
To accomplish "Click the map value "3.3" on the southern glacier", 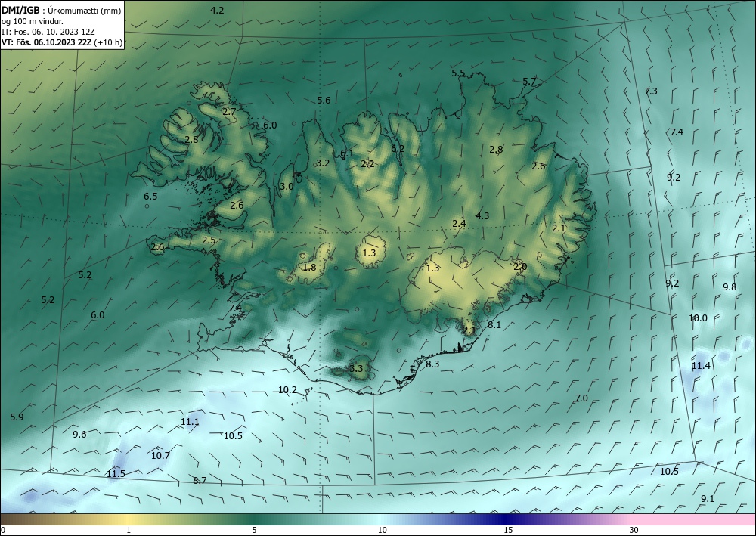I will (x=356, y=369).
